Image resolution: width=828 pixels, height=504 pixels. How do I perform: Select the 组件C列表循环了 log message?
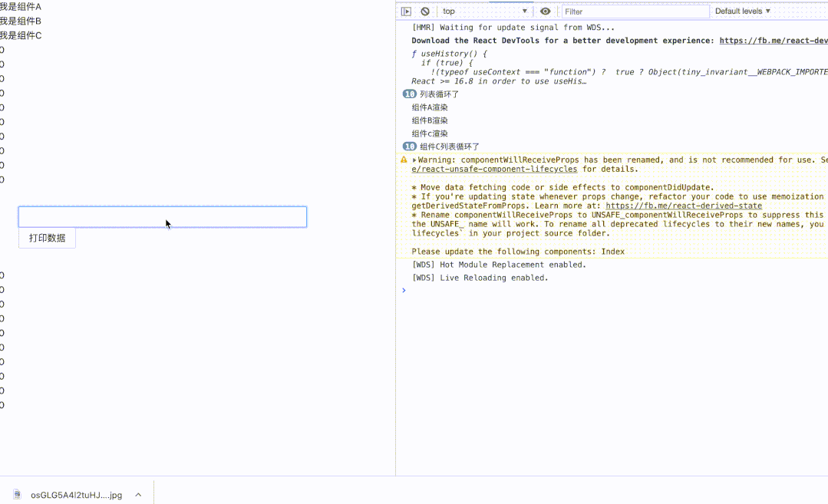pyautogui.click(x=450, y=147)
